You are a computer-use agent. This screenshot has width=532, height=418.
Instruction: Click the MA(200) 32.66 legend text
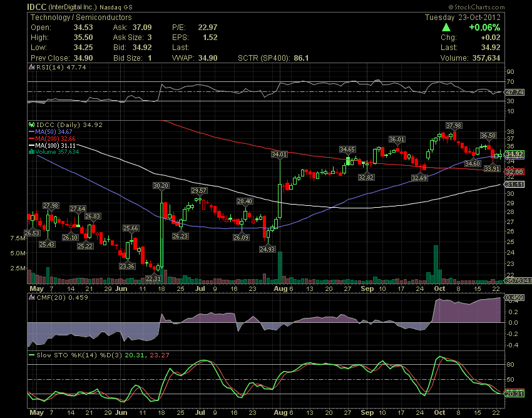(x=55, y=138)
